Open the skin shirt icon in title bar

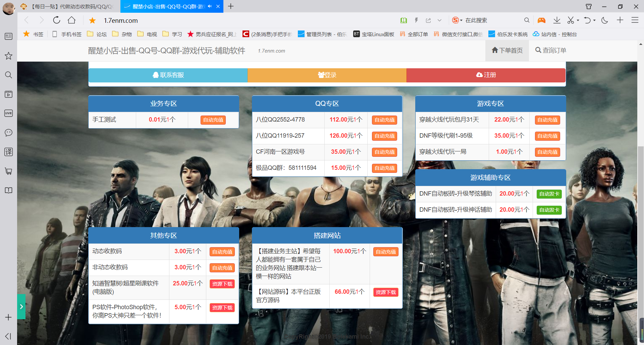coord(589,6)
